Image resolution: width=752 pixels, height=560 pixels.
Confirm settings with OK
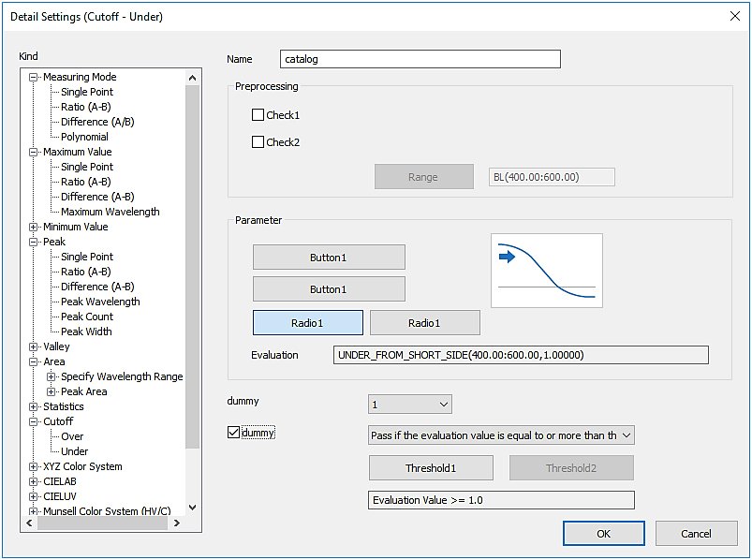point(604,534)
